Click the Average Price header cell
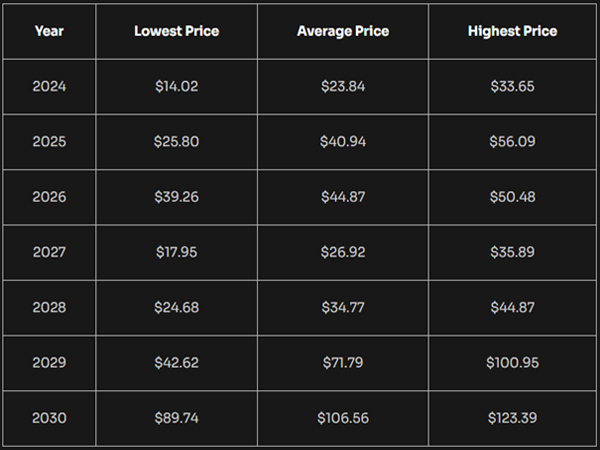 343,31
